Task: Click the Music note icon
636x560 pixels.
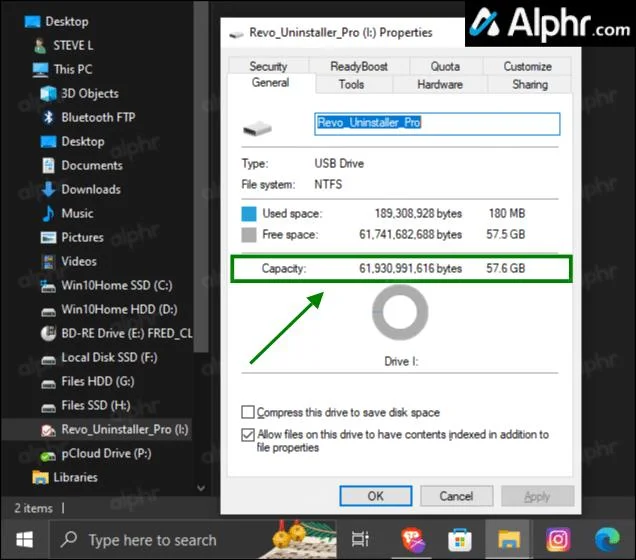Action: [x=48, y=213]
